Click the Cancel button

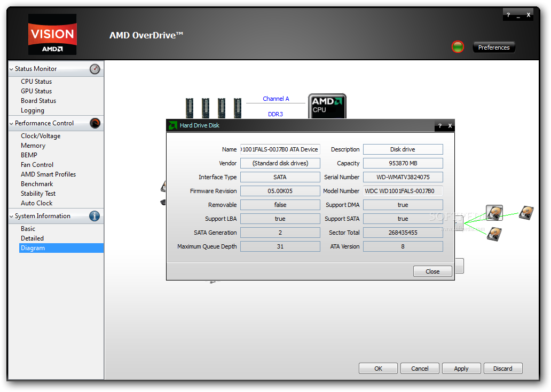420,369
